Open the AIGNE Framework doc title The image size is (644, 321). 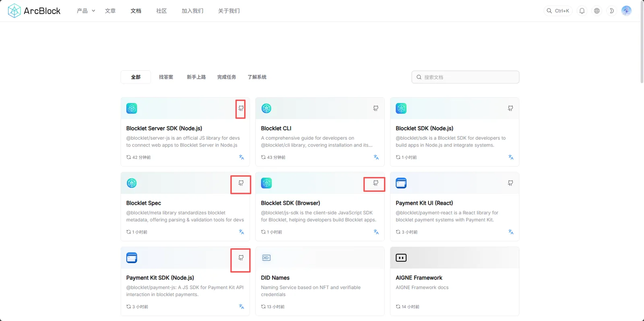(x=419, y=278)
